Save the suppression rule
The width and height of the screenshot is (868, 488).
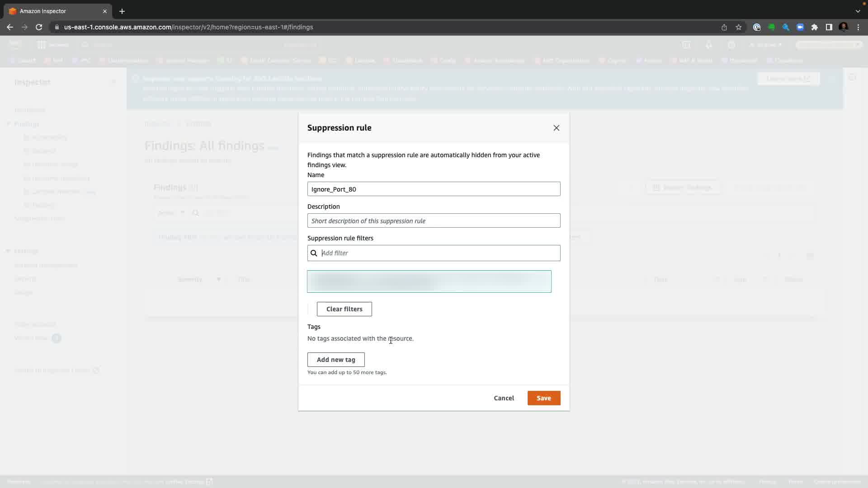click(543, 398)
